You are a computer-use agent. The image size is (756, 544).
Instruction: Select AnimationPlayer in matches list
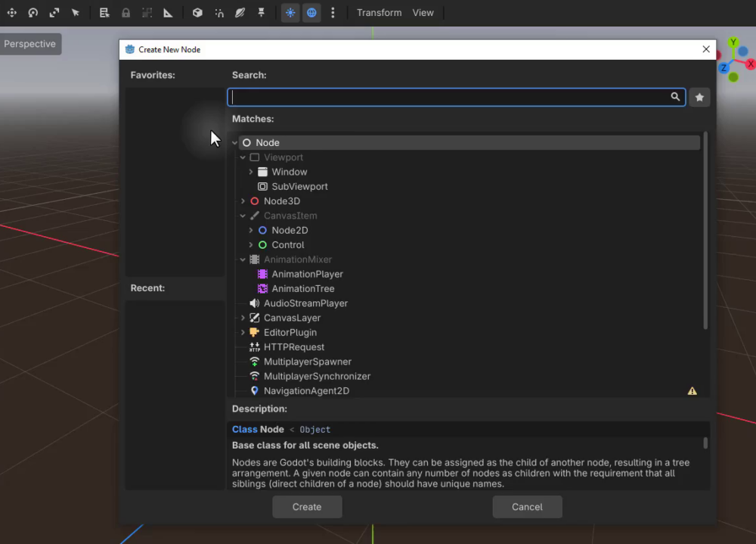tap(307, 274)
